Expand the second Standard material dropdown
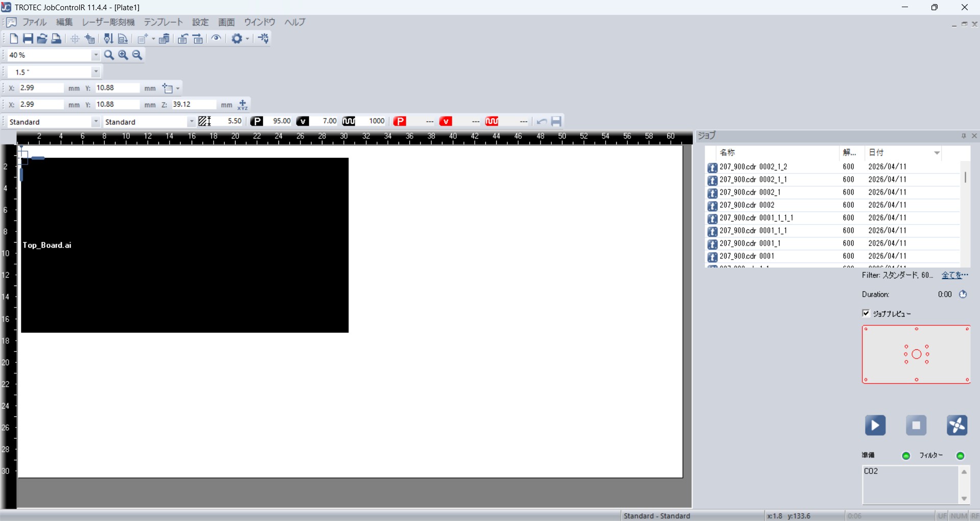980x521 pixels. click(191, 122)
